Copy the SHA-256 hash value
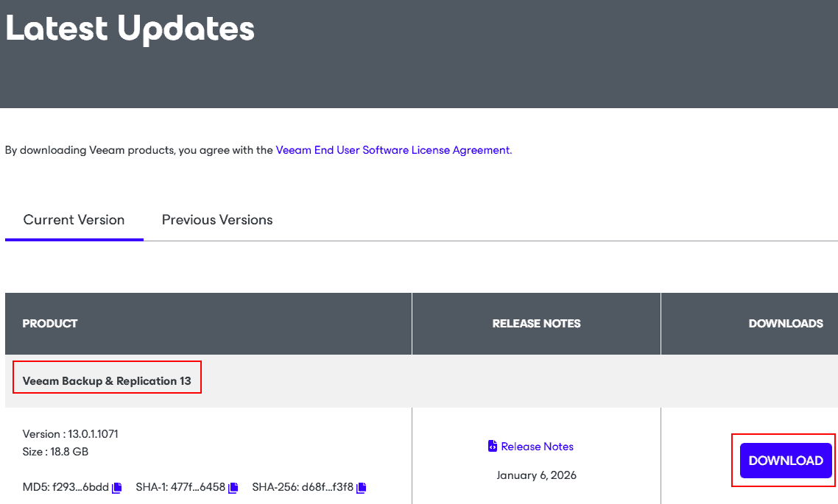Viewport: 838px width, 504px height. [362, 488]
